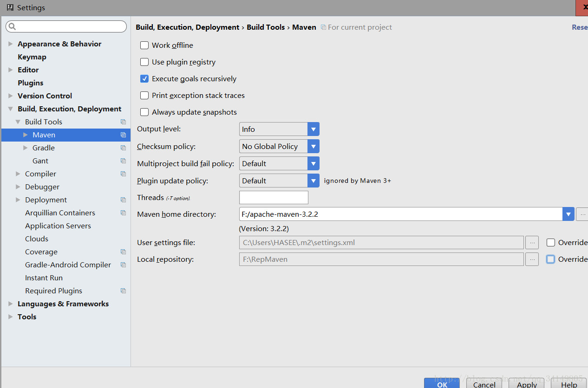Click the project-level icon beside Required Plugins

(123, 291)
